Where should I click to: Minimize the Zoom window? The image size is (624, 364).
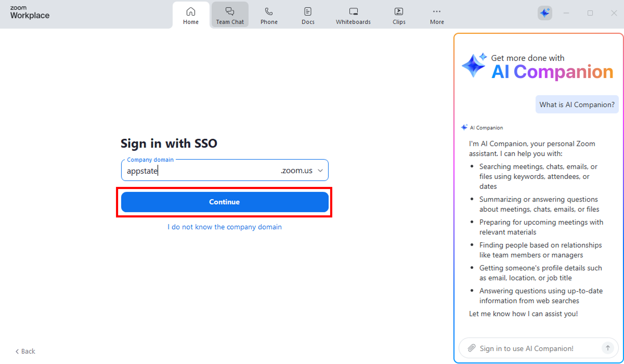pos(566,13)
